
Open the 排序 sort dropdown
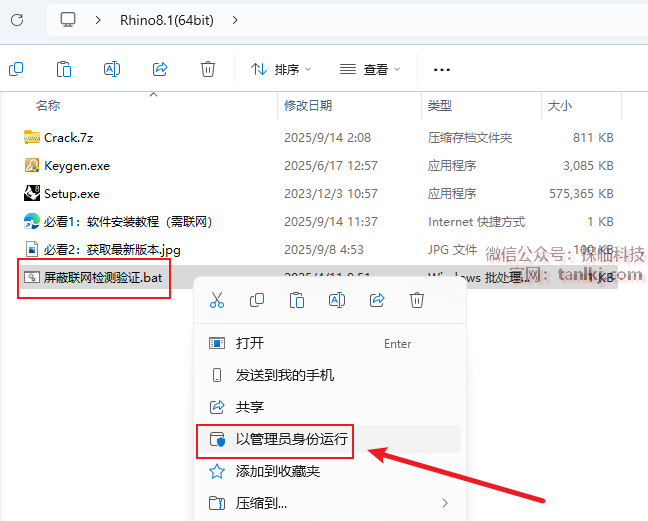281,69
